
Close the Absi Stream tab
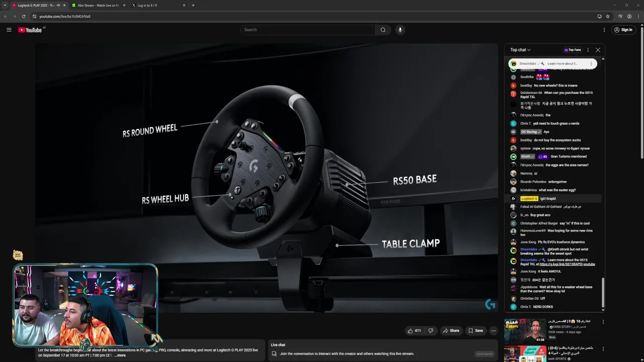click(x=124, y=5)
